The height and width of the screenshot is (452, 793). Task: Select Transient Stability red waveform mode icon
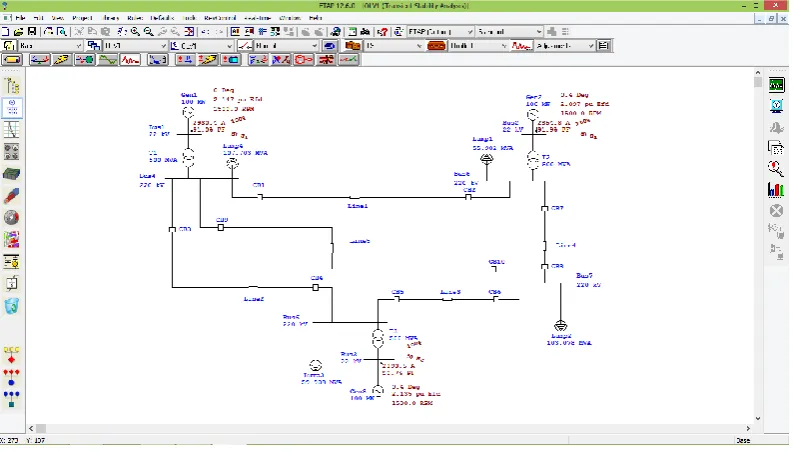point(130,60)
